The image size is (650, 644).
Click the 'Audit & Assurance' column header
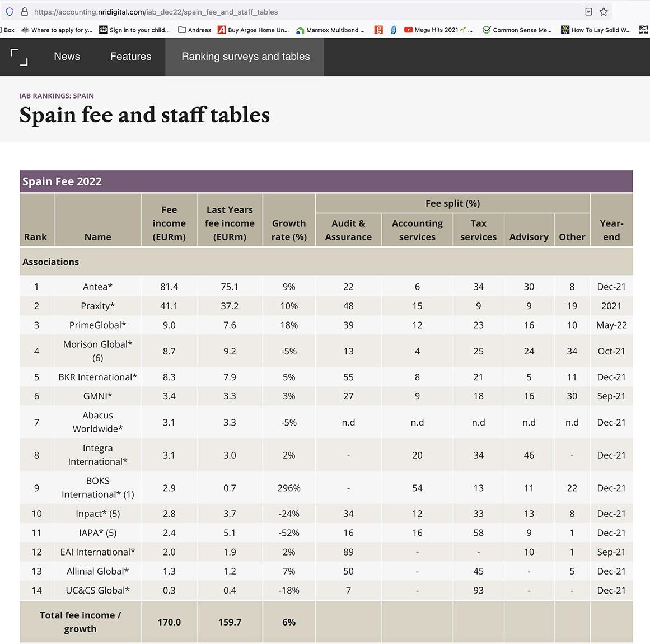click(348, 230)
